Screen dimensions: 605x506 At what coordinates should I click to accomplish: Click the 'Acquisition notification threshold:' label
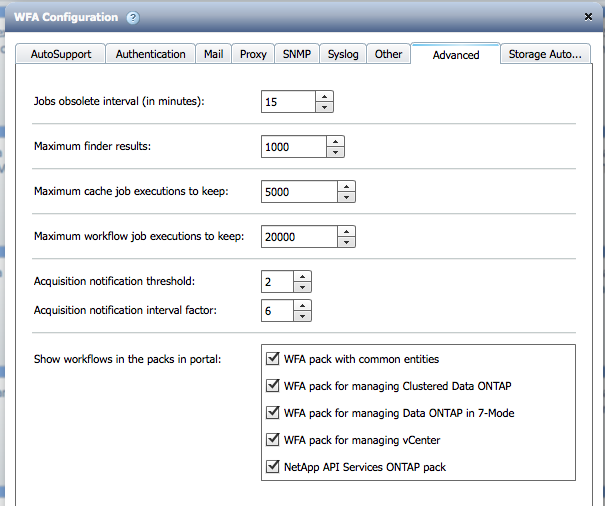pos(114,281)
